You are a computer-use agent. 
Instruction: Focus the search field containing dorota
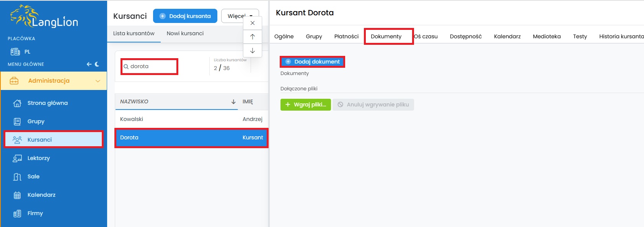point(150,67)
